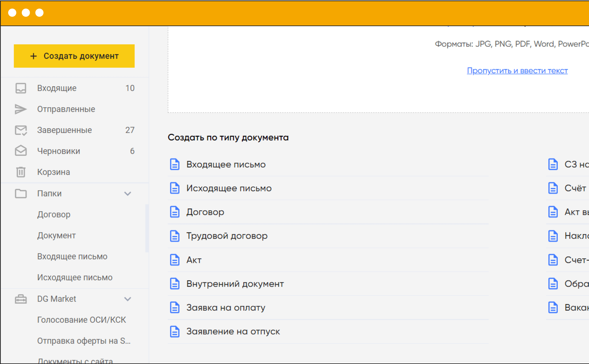Open Входящее письмо subfolder in sidebar
The width and height of the screenshot is (589, 364).
pos(72,256)
